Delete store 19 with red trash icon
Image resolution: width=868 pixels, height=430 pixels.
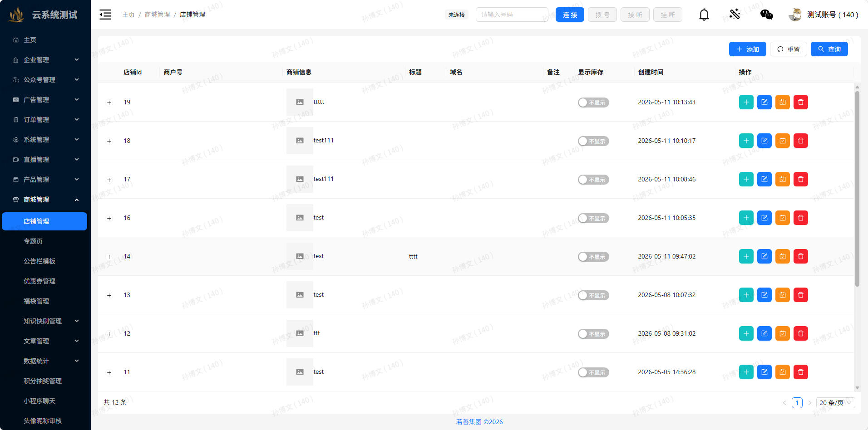tap(801, 102)
